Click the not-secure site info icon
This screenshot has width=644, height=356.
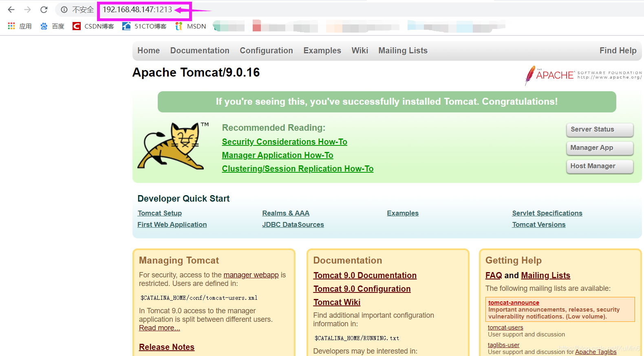click(64, 9)
